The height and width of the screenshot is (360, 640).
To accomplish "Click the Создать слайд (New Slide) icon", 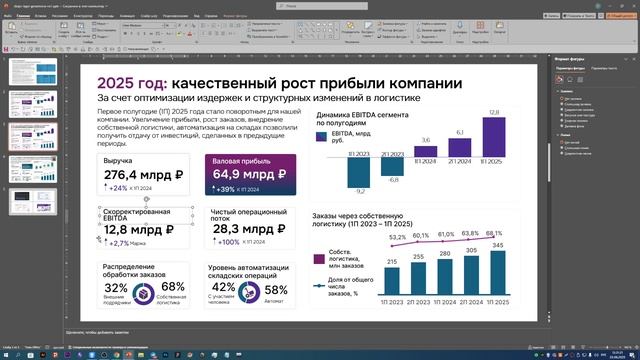I will point(64,29).
